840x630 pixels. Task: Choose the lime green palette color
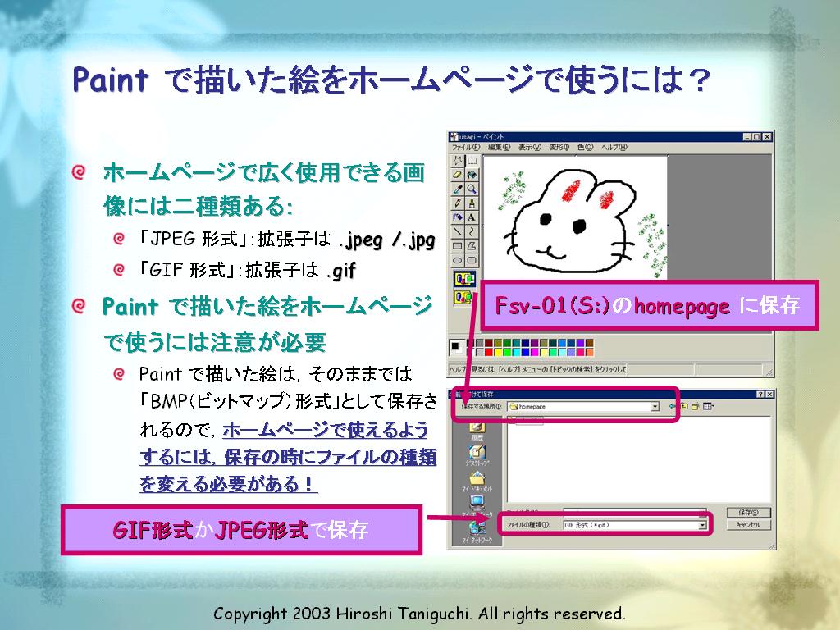507,352
